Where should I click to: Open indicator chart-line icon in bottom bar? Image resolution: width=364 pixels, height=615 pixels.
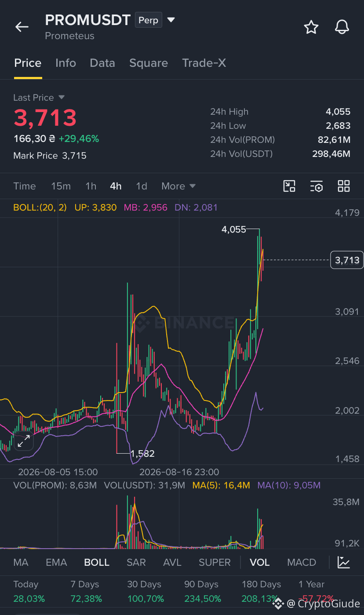tap(344, 562)
